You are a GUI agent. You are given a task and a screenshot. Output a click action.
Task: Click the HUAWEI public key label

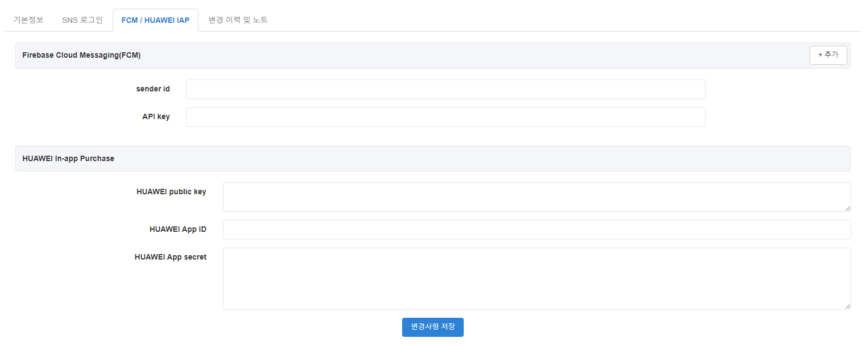click(x=172, y=192)
